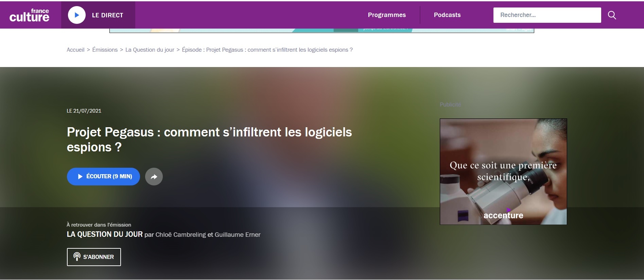
Task: Go to Accueil in breadcrumb
Action: (75, 50)
